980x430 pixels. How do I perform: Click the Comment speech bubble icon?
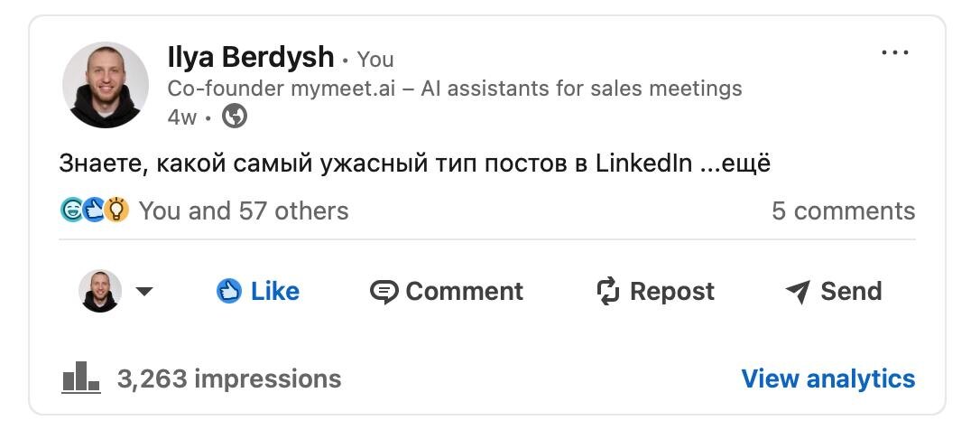384,292
